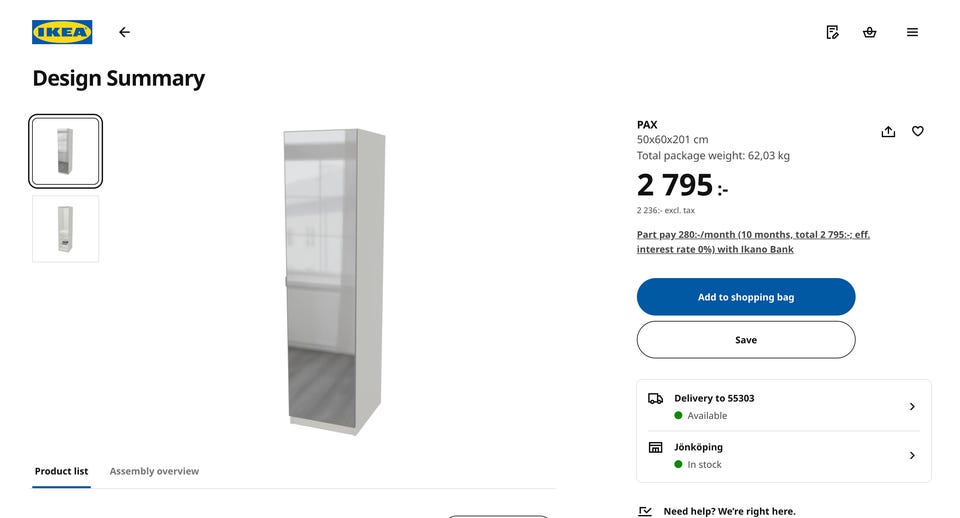
Task: Select the closed wardrobe thumbnail
Action: click(65, 152)
